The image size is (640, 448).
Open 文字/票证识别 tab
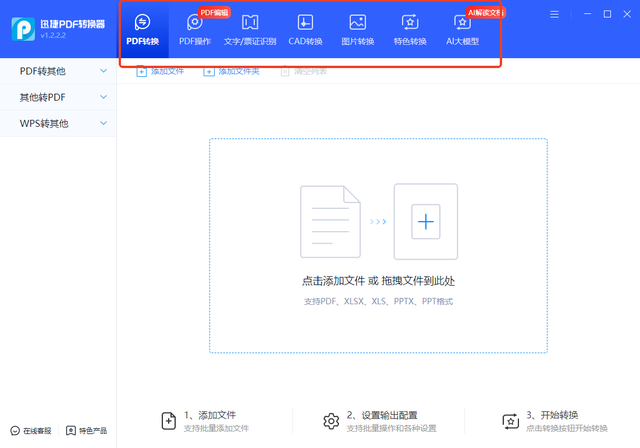[250, 29]
